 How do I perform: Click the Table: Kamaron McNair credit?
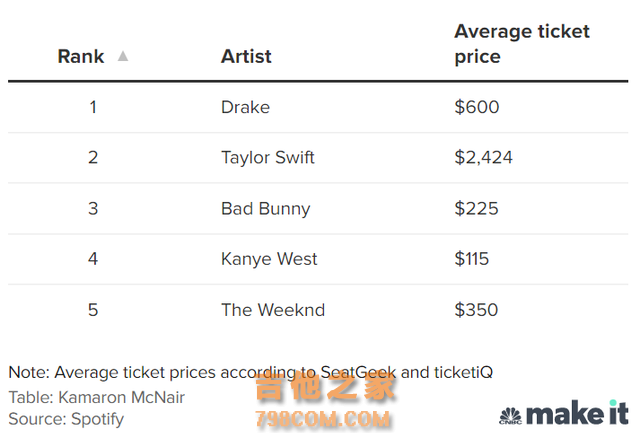point(97,397)
